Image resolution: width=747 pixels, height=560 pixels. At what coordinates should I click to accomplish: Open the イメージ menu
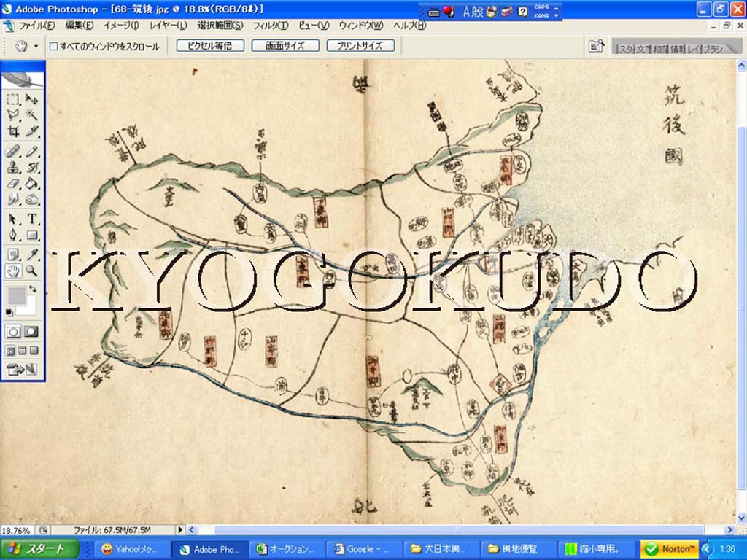(122, 26)
